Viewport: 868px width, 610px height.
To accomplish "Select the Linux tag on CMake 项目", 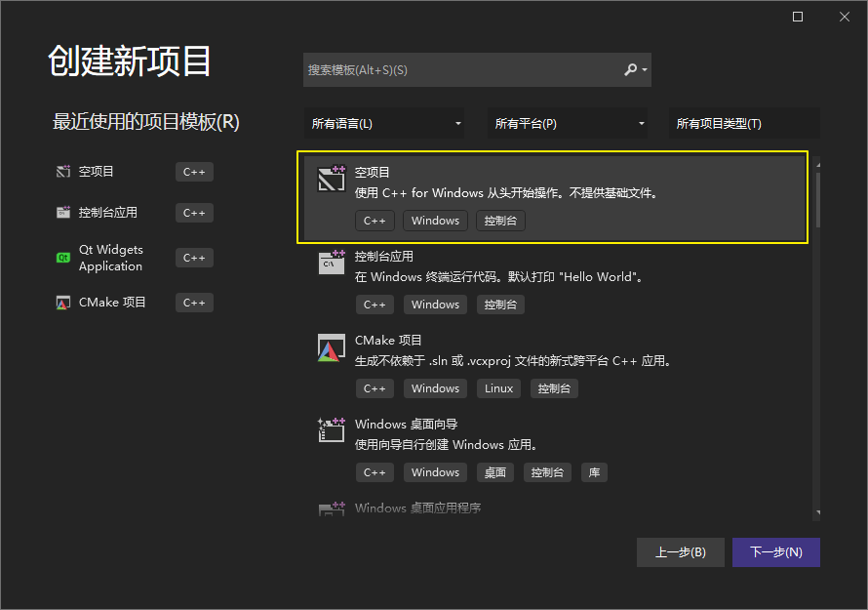I will [498, 387].
